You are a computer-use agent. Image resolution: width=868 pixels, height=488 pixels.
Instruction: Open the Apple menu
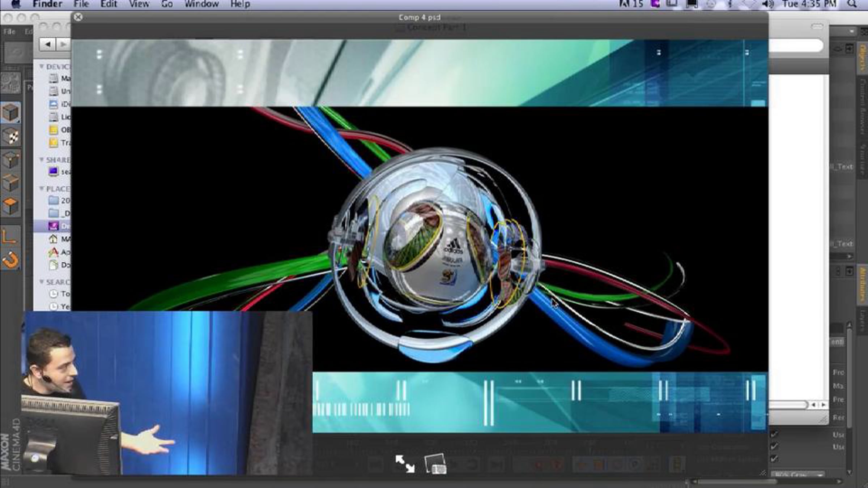[16, 4]
